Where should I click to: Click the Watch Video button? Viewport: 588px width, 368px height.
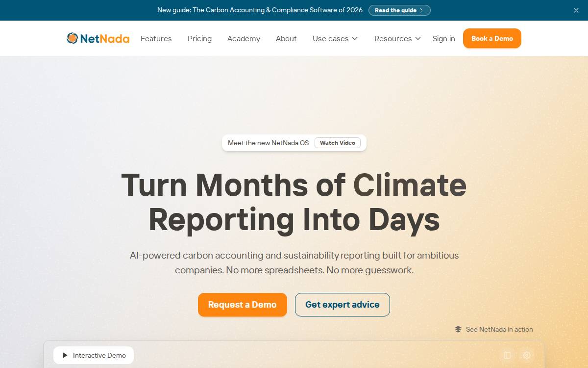(338, 143)
